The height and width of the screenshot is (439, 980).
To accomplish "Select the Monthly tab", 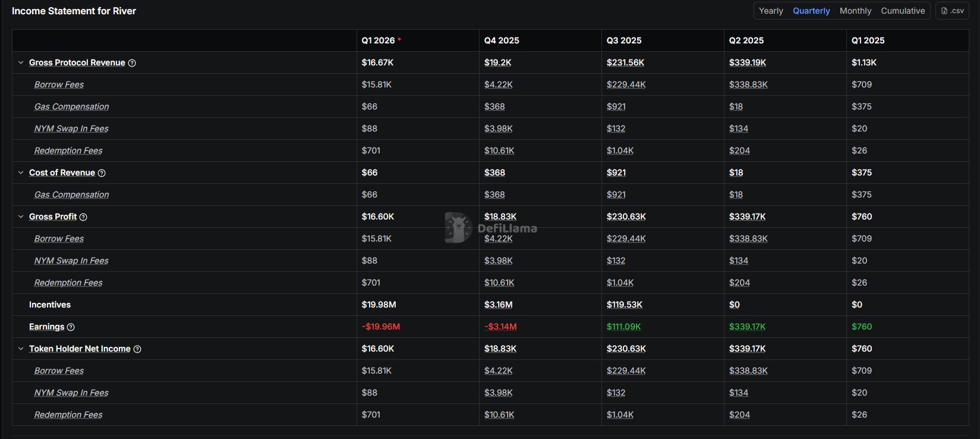I will point(855,11).
